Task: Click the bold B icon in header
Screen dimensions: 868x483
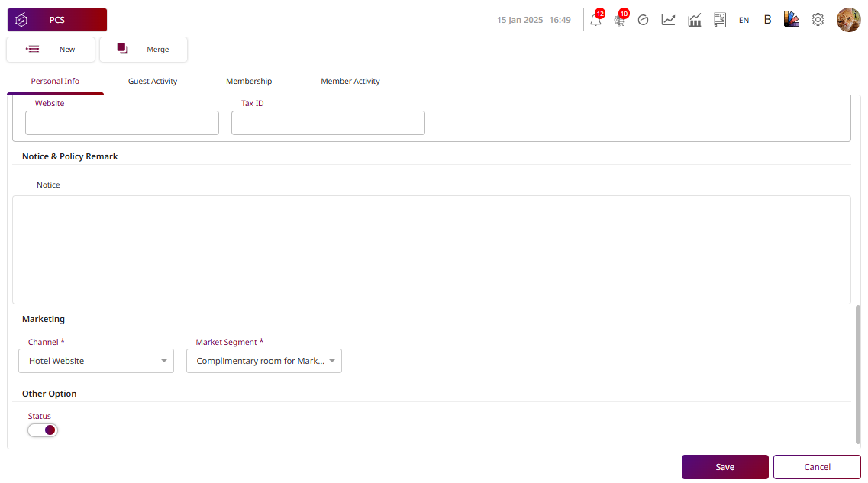Action: point(767,20)
